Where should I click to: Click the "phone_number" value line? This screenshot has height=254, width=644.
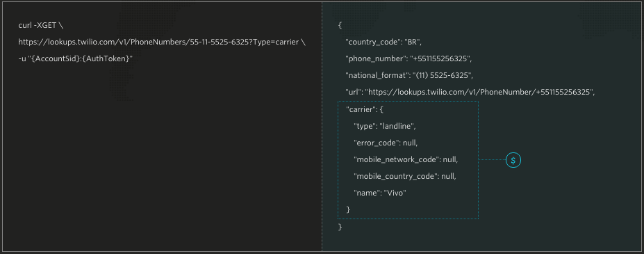click(408, 59)
